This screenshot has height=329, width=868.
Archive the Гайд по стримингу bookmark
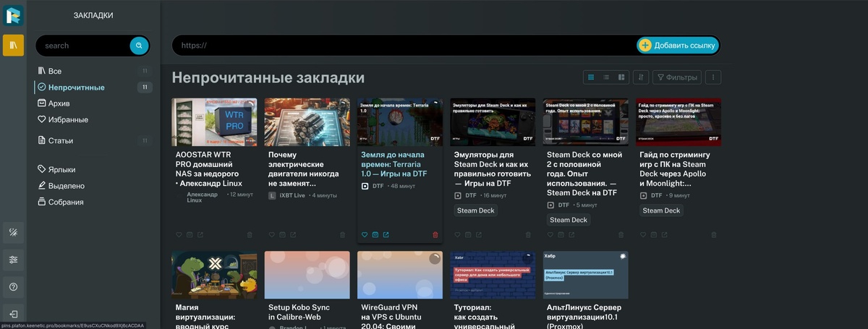[x=654, y=235]
